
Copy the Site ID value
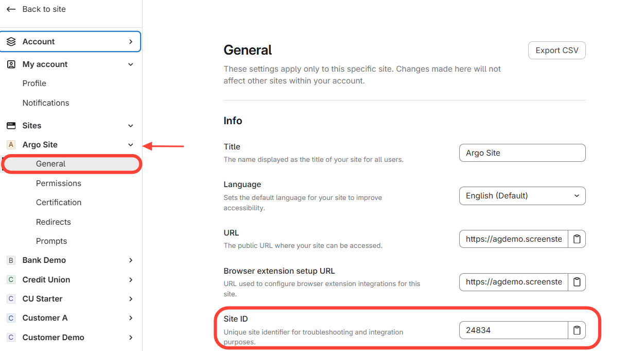(x=577, y=330)
